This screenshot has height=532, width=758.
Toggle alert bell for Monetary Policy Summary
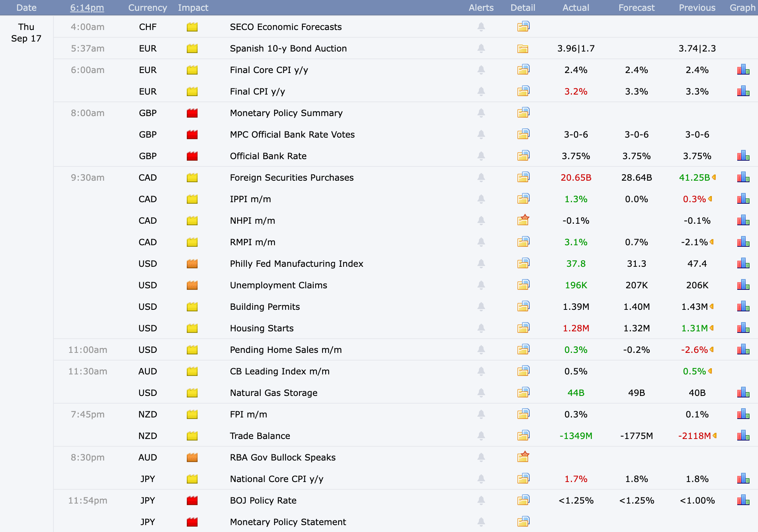[x=481, y=113]
